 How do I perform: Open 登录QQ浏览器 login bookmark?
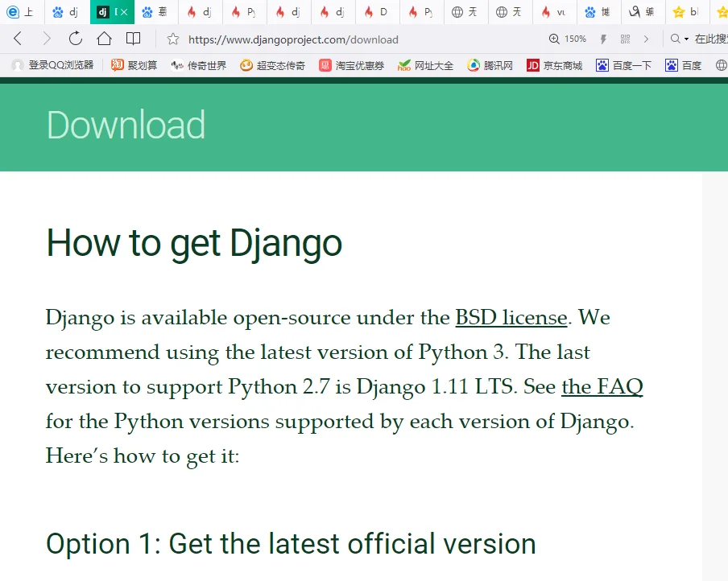pyautogui.click(x=52, y=65)
